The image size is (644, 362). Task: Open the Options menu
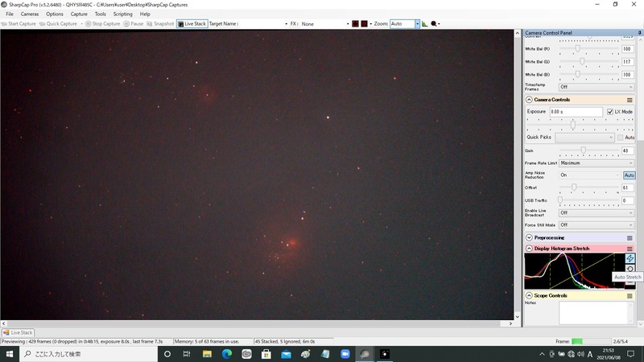(55, 14)
